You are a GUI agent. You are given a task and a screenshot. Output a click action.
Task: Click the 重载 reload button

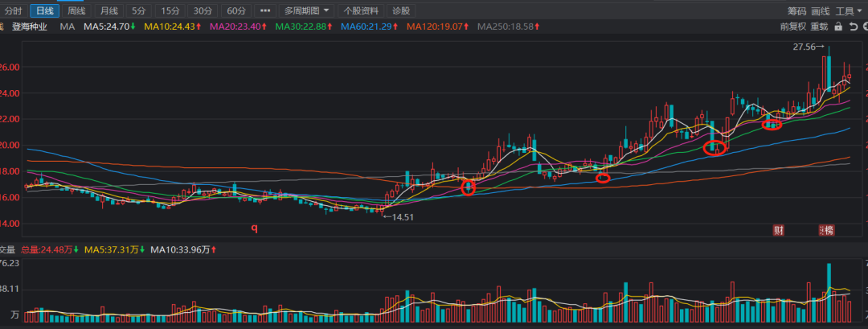(819, 27)
